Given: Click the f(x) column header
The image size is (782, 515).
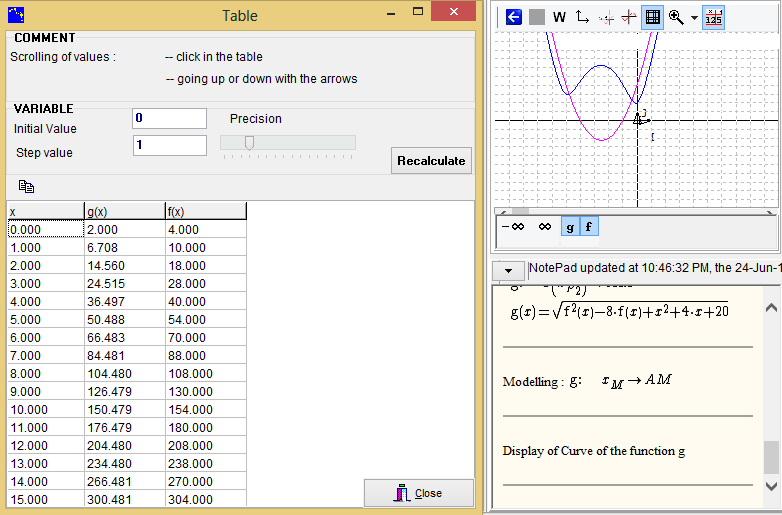Looking at the screenshot, I should [206, 211].
